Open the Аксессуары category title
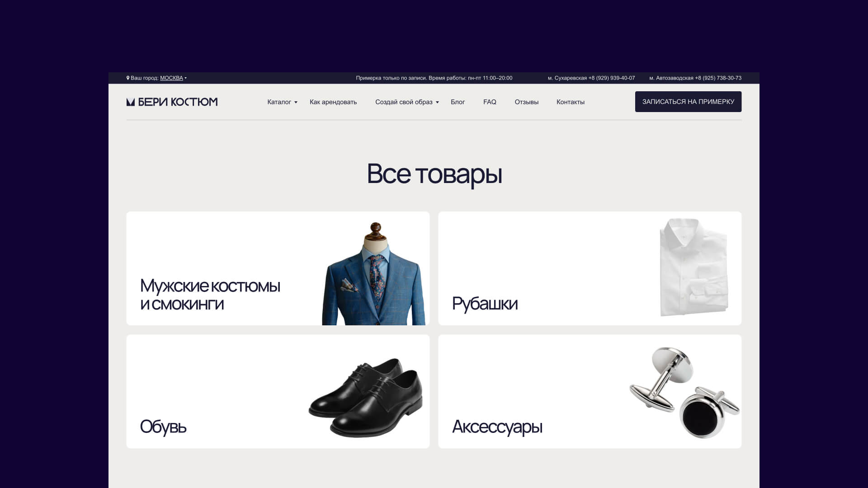The height and width of the screenshot is (488, 868). coord(497,427)
